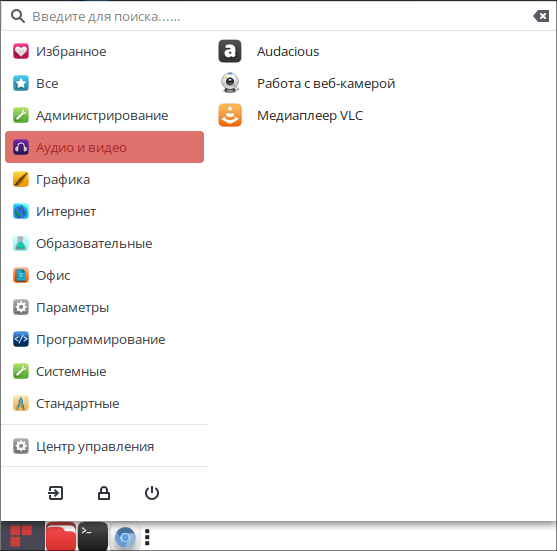Select the Избранное category
Viewport: 557px width, 551px height.
coord(104,52)
